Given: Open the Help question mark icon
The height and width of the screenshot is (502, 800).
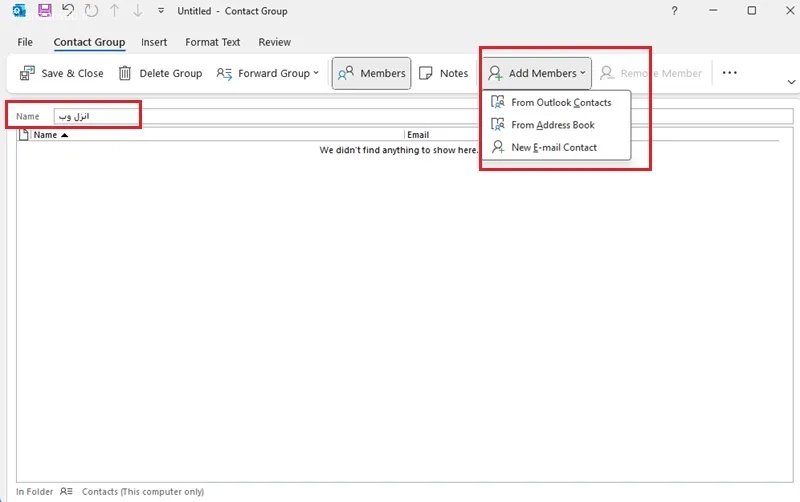Looking at the screenshot, I should coord(674,11).
